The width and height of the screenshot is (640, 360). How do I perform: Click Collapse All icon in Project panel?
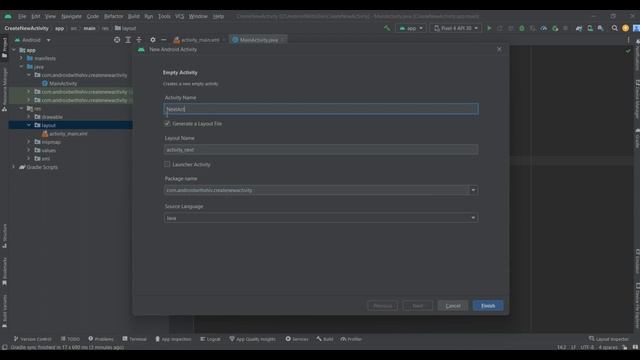139,40
